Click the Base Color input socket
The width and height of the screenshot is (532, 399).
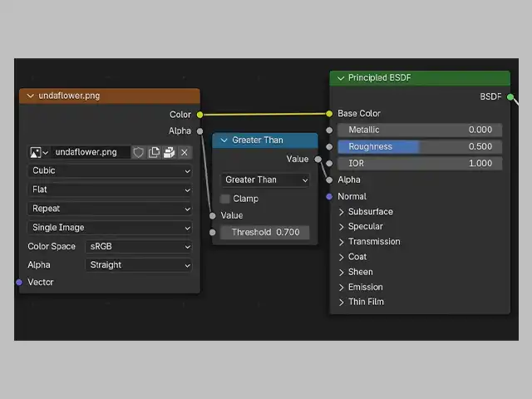click(329, 114)
